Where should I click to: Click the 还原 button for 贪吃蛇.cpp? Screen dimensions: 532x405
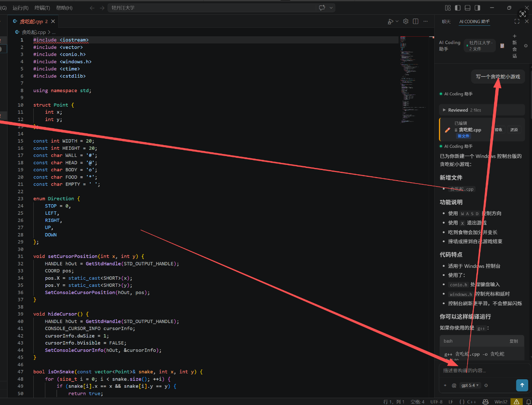point(514,130)
